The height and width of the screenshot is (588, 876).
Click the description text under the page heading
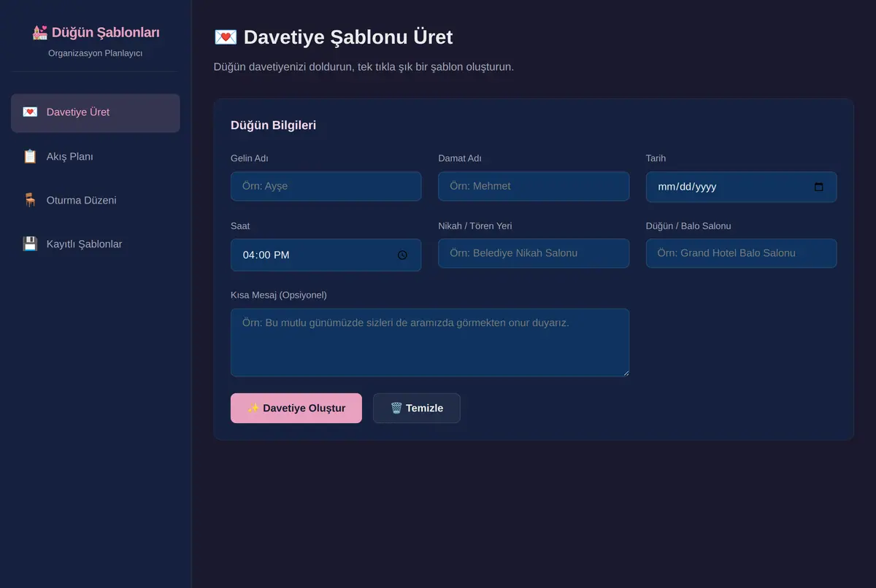point(364,67)
